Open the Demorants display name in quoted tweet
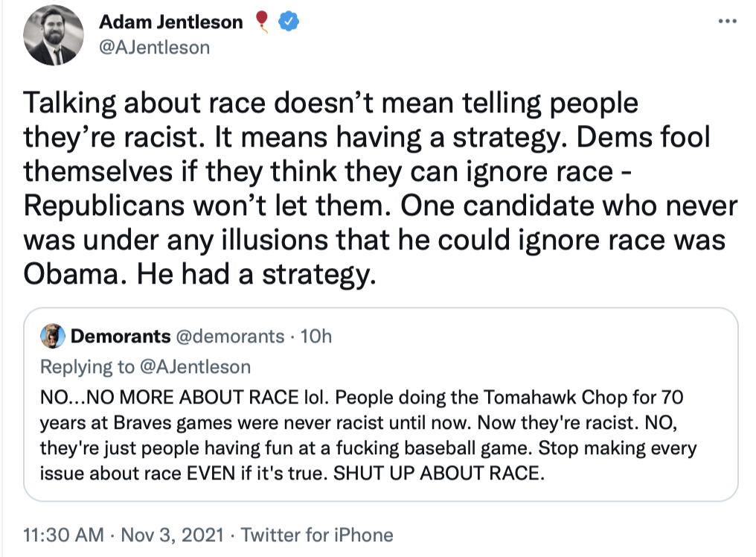Image resolution: width=756 pixels, height=557 pixels. pyautogui.click(x=121, y=337)
